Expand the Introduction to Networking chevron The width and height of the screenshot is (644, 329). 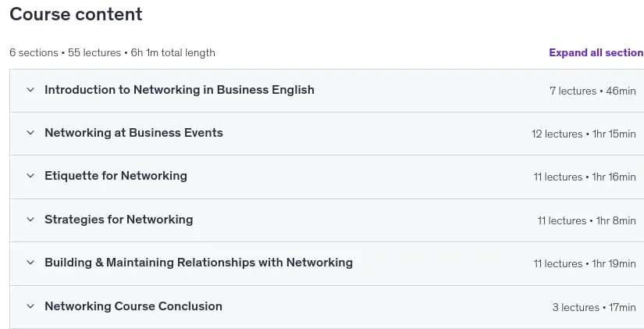pos(30,90)
